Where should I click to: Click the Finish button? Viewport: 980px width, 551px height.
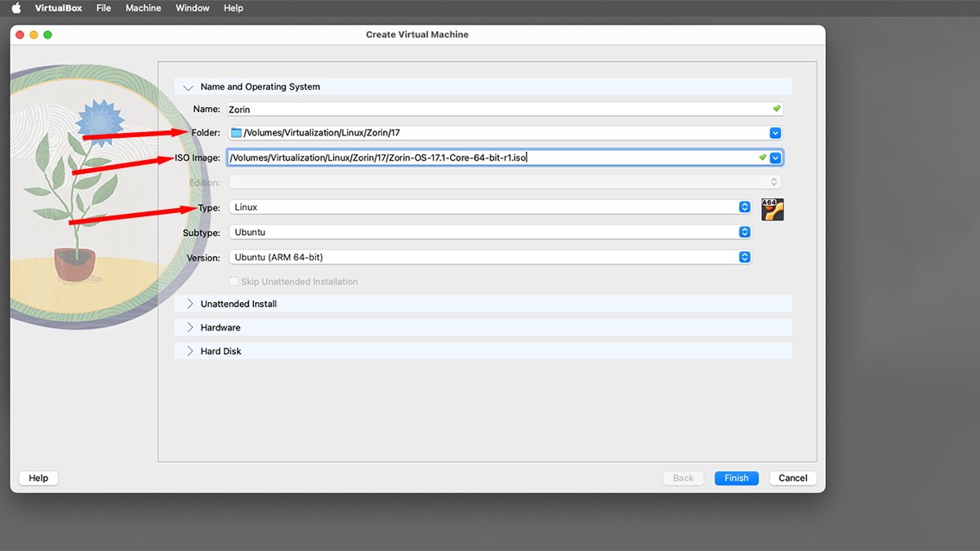click(737, 478)
